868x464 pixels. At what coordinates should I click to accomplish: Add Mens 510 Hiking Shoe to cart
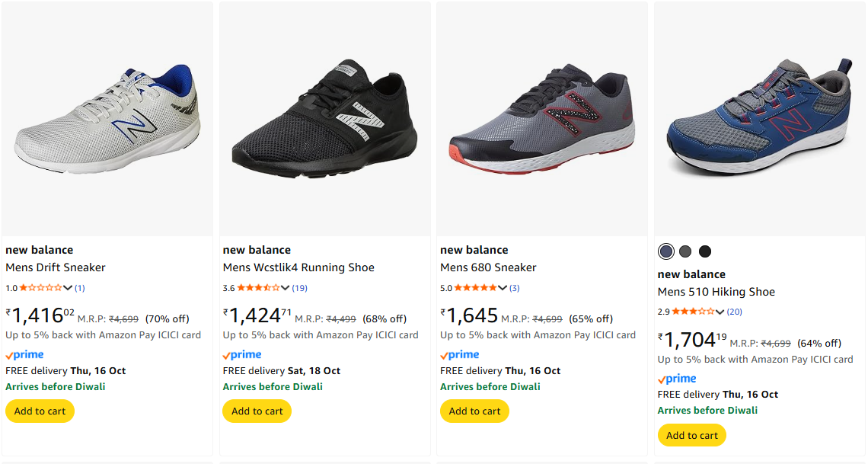[692, 435]
